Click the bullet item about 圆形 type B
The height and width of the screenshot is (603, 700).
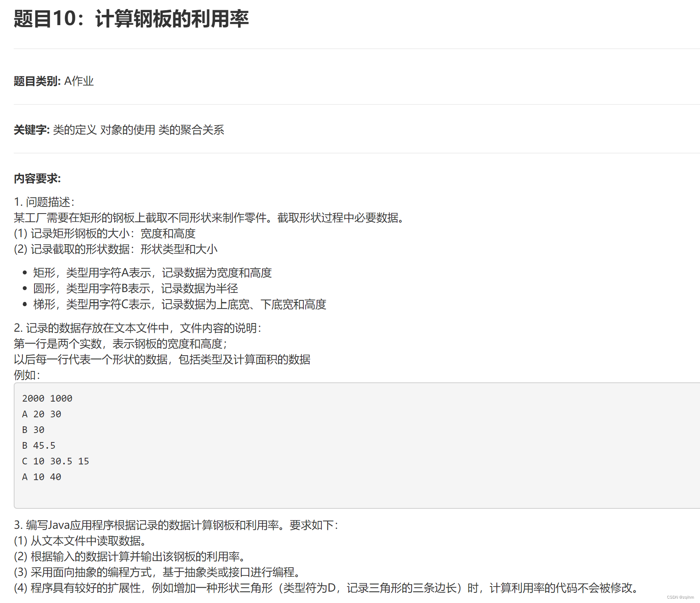point(135,289)
